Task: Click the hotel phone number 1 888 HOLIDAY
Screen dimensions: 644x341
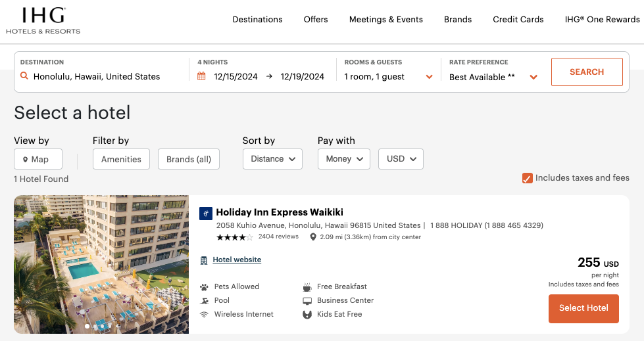Action: point(487,225)
